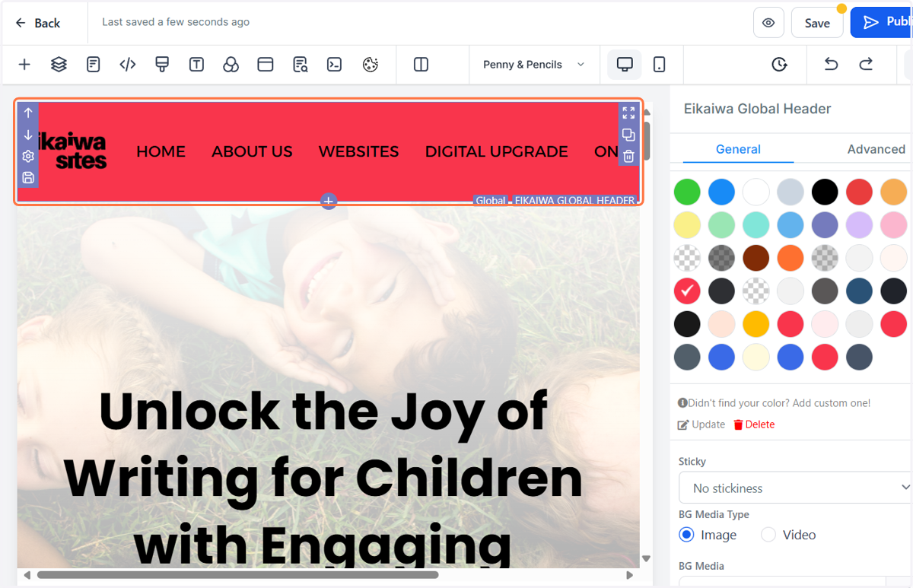
Task: Click canvas scroll-down arrow
Action: point(647,558)
